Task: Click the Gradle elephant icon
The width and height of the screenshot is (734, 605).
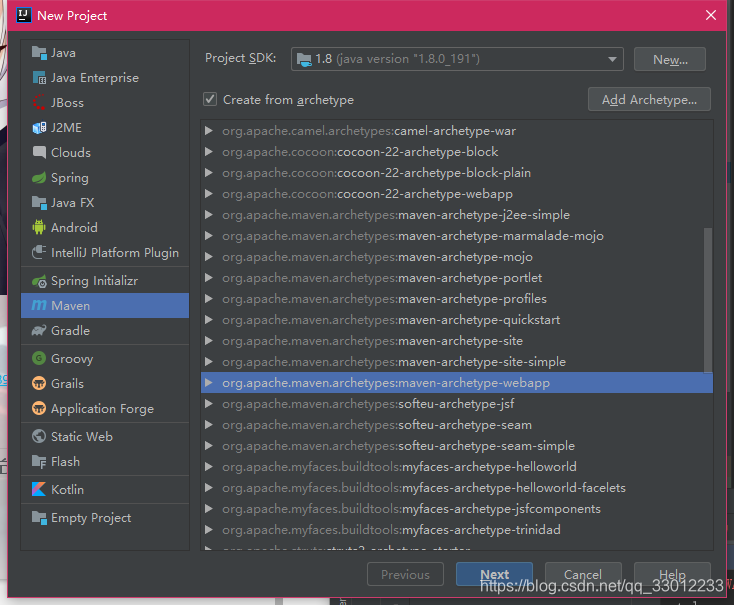Action: [x=39, y=331]
